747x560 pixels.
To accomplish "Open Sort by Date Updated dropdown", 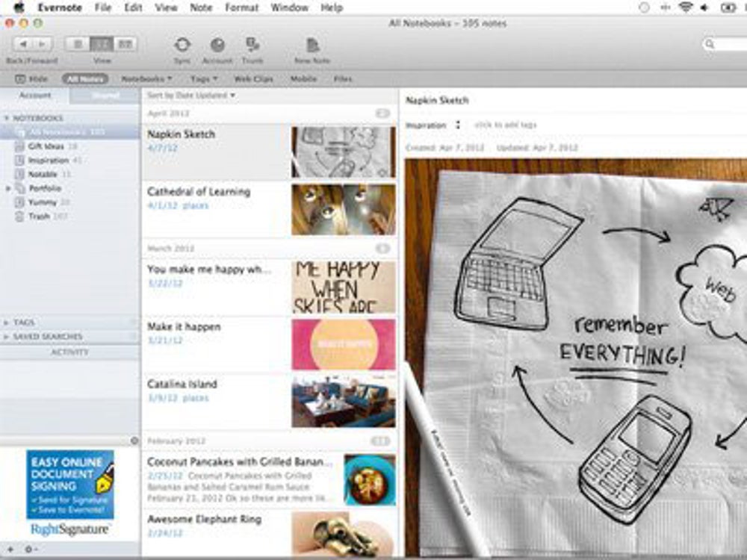I will (191, 96).
